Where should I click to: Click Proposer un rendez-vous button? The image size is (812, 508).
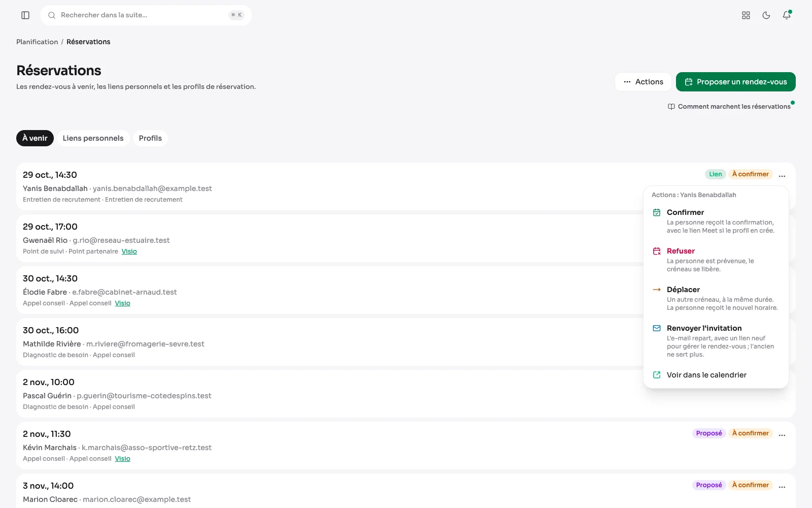click(x=736, y=82)
